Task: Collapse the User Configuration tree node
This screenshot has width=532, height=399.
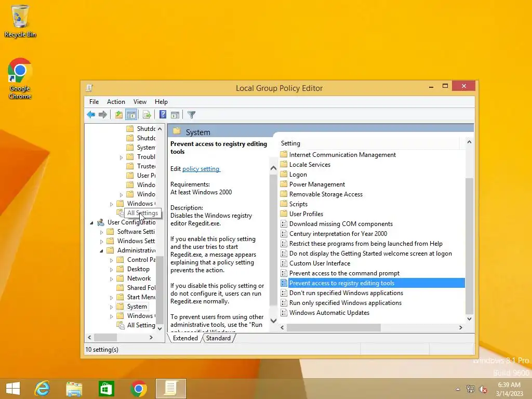Action: [91, 223]
